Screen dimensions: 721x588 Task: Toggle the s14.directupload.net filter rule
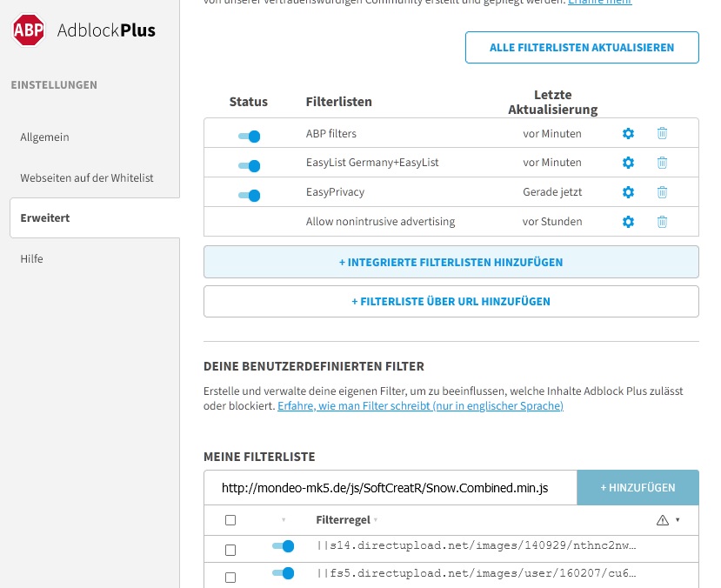click(283, 546)
